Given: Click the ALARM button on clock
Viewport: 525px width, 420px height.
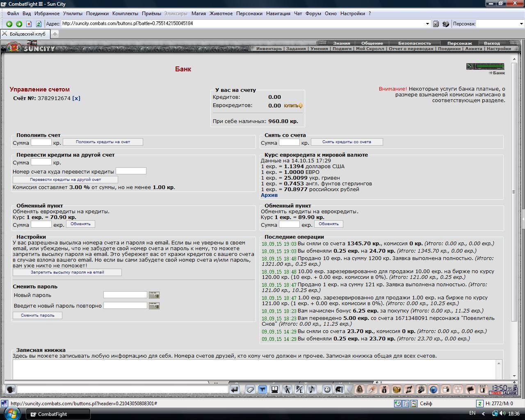Looking at the screenshot, I should 510,393.
